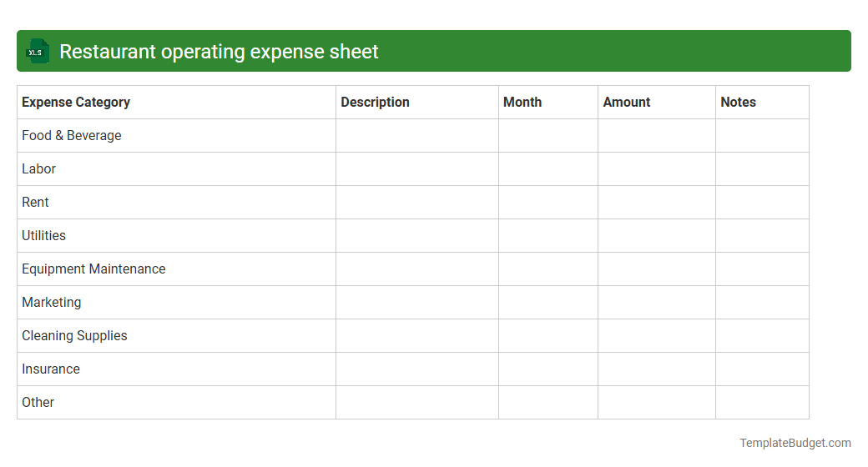868x467 pixels.
Task: Click the Description cell for Food & Beverage
Action: tap(416, 136)
